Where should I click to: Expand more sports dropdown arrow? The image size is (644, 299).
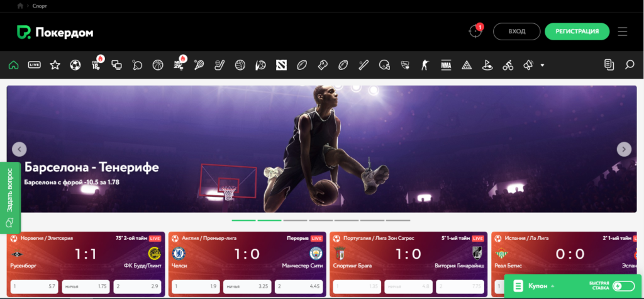point(543,65)
